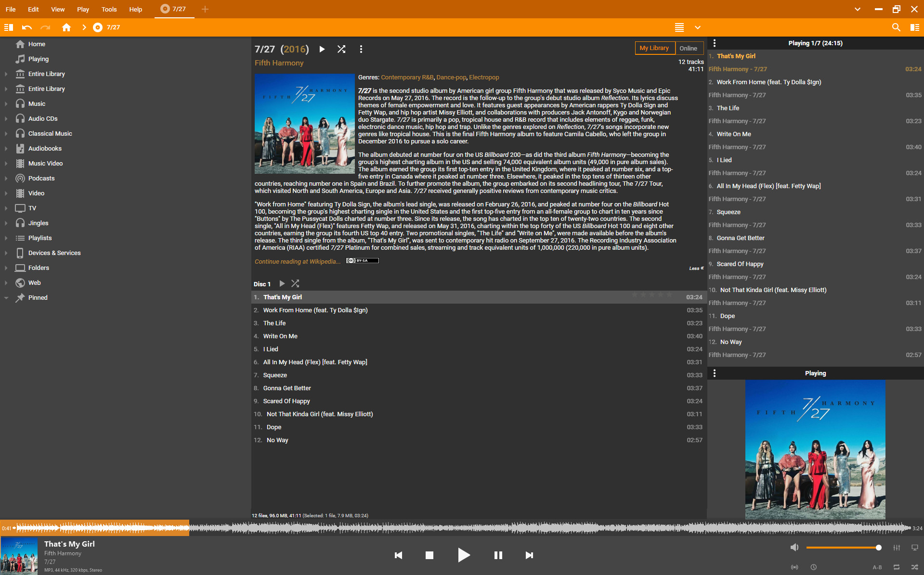
Task: Go to Home via toolbar house icon
Action: [x=66, y=27]
